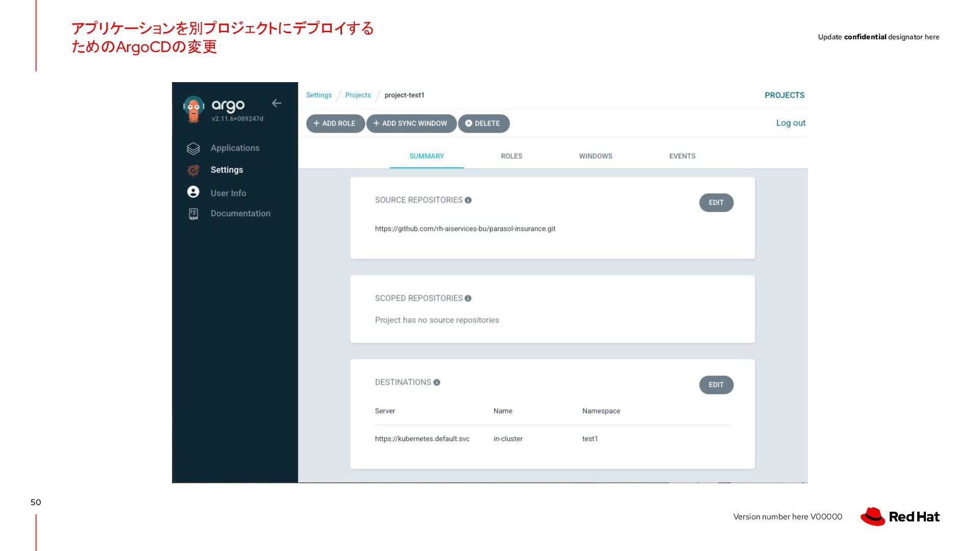Image resolution: width=980 pixels, height=551 pixels.
Task: Click the parasol-insurance.git repository URL
Action: (465, 229)
